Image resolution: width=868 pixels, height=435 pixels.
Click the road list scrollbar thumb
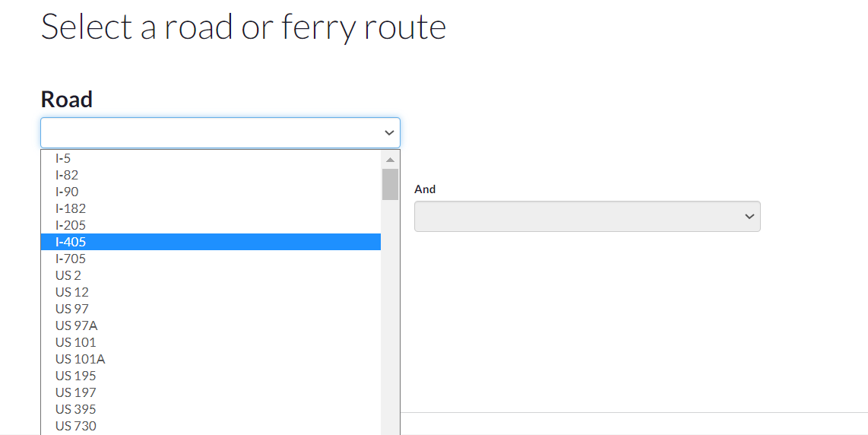(390, 184)
